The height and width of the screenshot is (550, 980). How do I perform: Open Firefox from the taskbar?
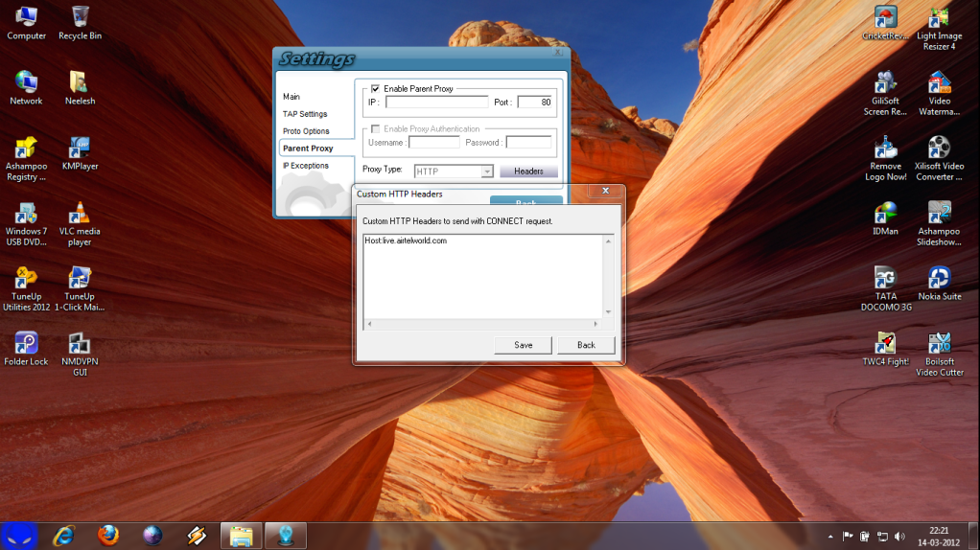pos(108,536)
